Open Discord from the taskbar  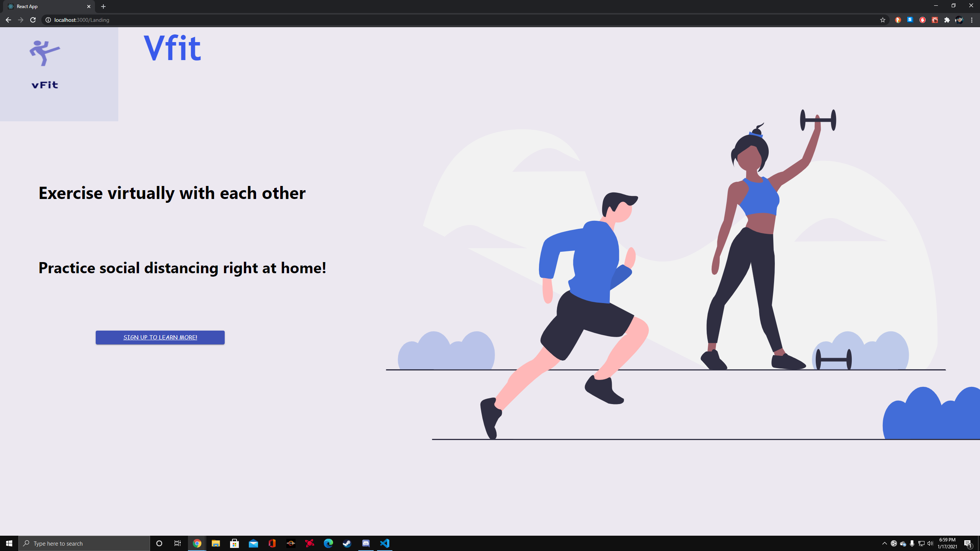pyautogui.click(x=366, y=543)
